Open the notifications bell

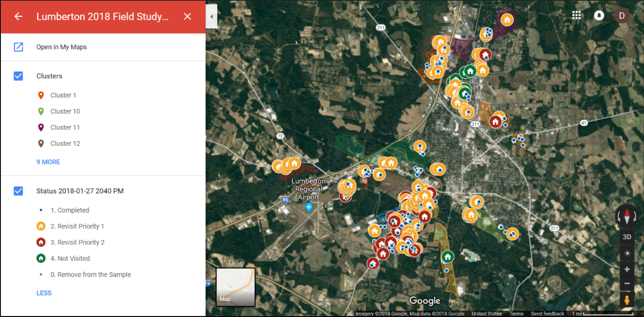click(599, 15)
